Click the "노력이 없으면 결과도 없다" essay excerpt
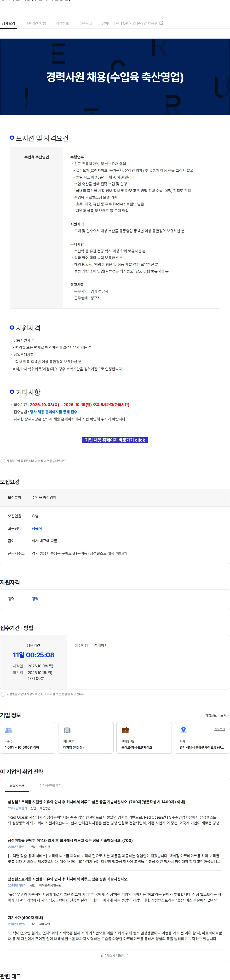This screenshot has height=980, width=230. pyautogui.click(x=115, y=936)
